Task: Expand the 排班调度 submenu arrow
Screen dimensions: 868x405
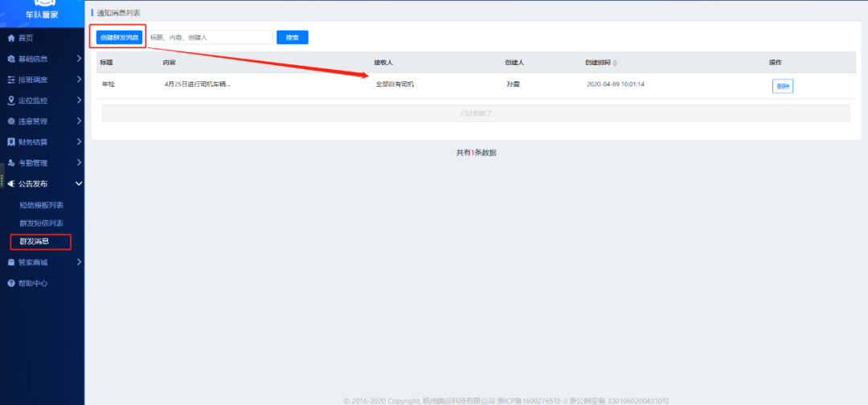Action: pyautogui.click(x=79, y=80)
